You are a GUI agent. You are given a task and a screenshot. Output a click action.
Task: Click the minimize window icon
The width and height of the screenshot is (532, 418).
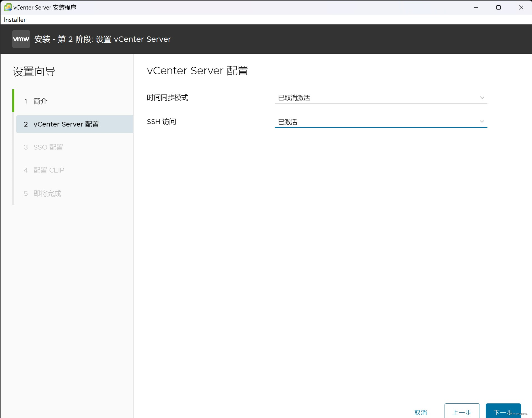pyautogui.click(x=476, y=8)
